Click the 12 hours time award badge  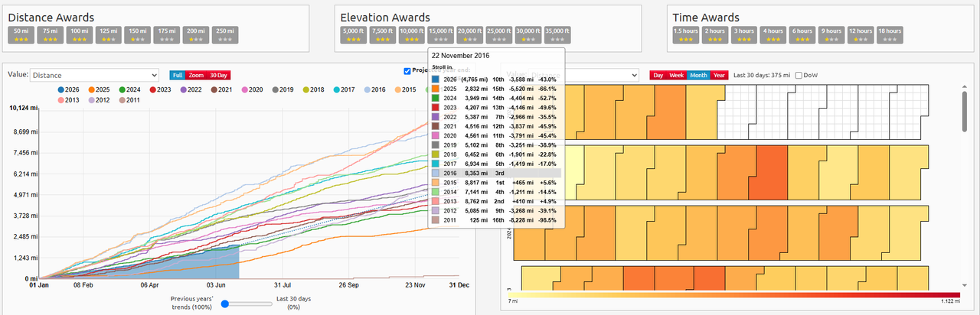coord(860,34)
